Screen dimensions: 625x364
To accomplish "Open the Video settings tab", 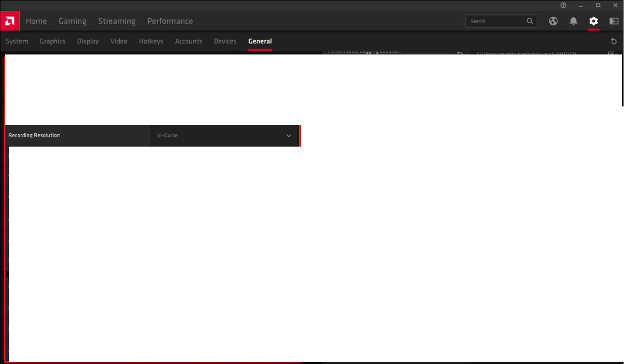I will tap(119, 41).
